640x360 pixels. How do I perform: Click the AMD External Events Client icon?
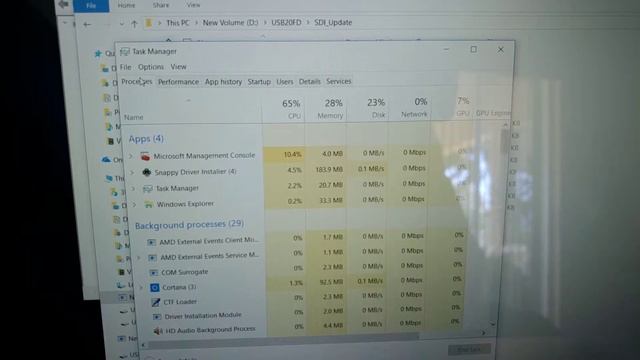[x=151, y=242]
